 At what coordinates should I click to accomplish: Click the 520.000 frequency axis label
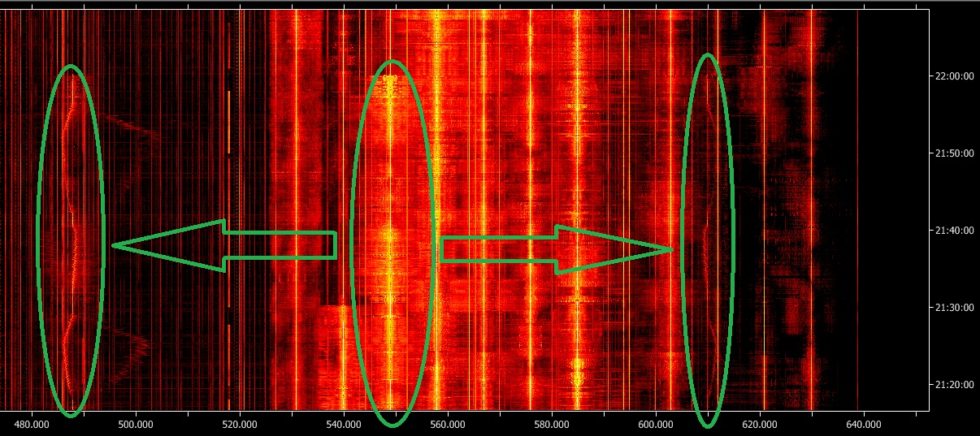click(x=239, y=424)
